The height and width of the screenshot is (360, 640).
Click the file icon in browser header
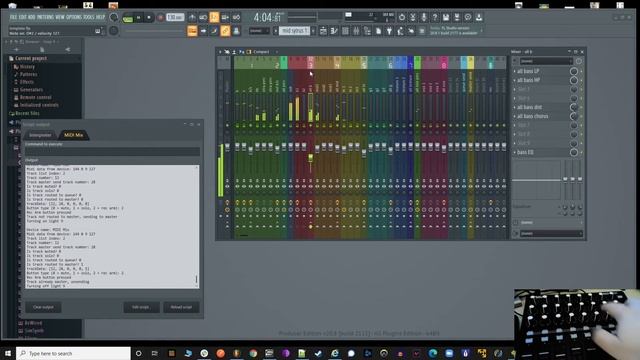point(42,49)
